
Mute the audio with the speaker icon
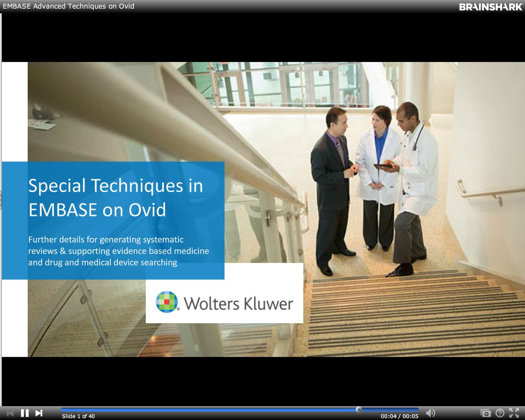click(430, 413)
